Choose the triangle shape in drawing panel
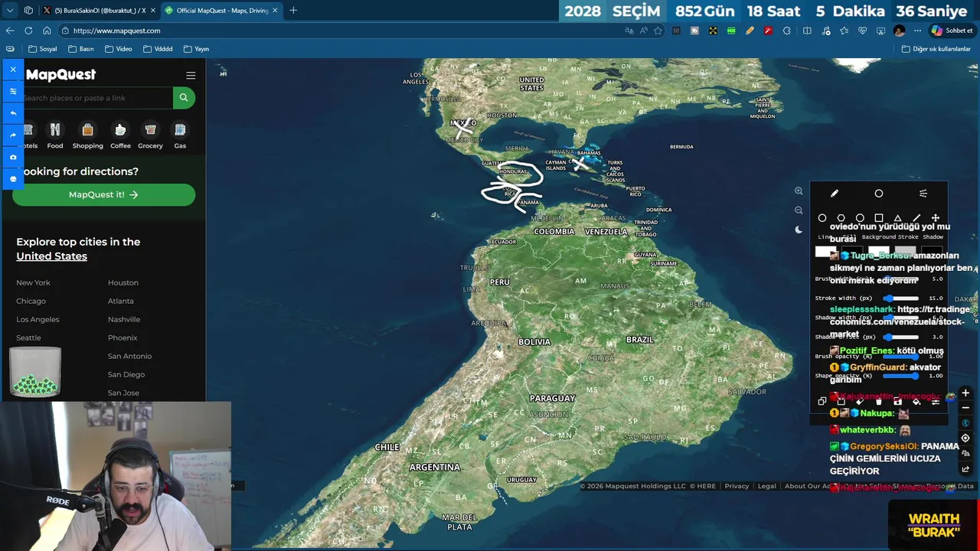Viewport: 980px width, 551px height. [897, 218]
